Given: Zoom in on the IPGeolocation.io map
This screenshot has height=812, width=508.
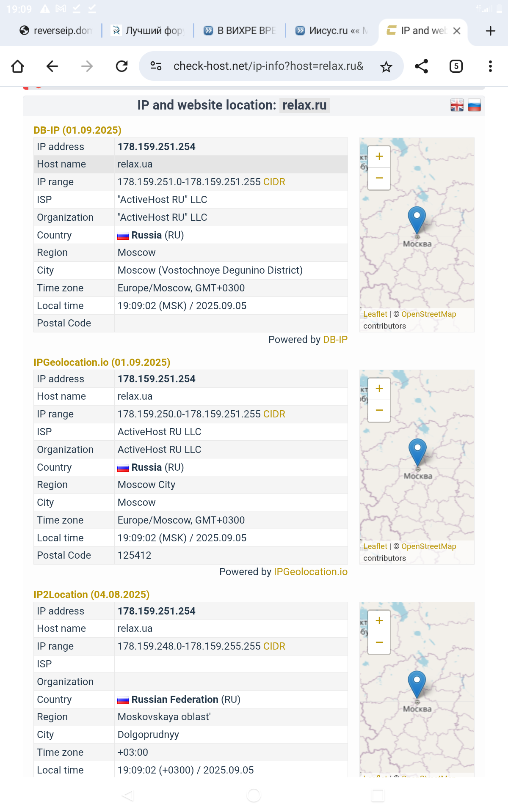Looking at the screenshot, I should tap(379, 389).
